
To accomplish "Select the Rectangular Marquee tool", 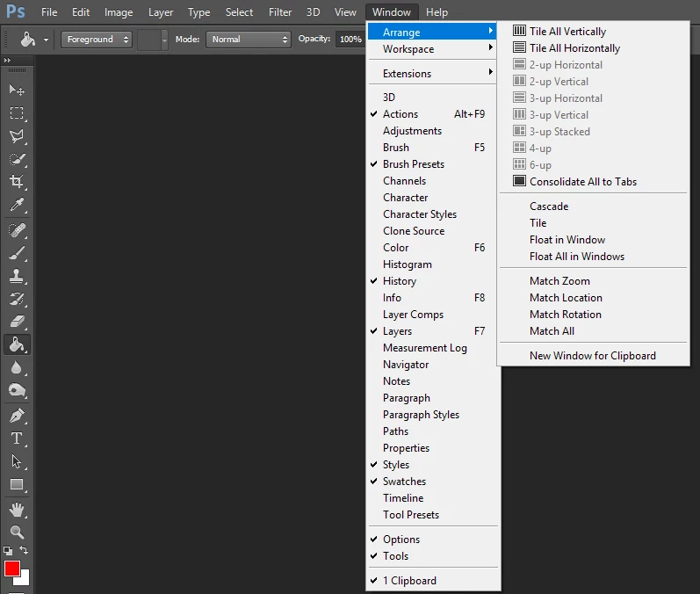I will tap(17, 112).
